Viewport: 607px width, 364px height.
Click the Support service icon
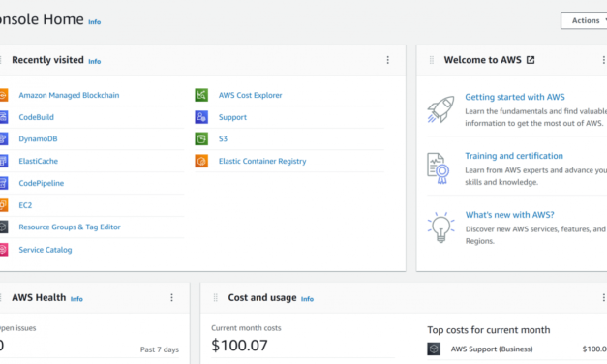click(201, 117)
